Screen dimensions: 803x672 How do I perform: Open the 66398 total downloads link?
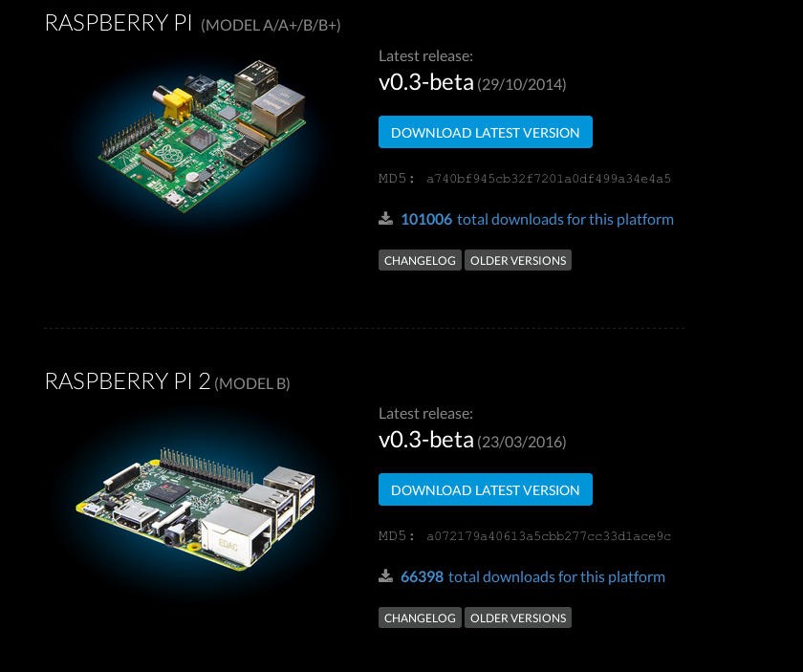click(532, 576)
